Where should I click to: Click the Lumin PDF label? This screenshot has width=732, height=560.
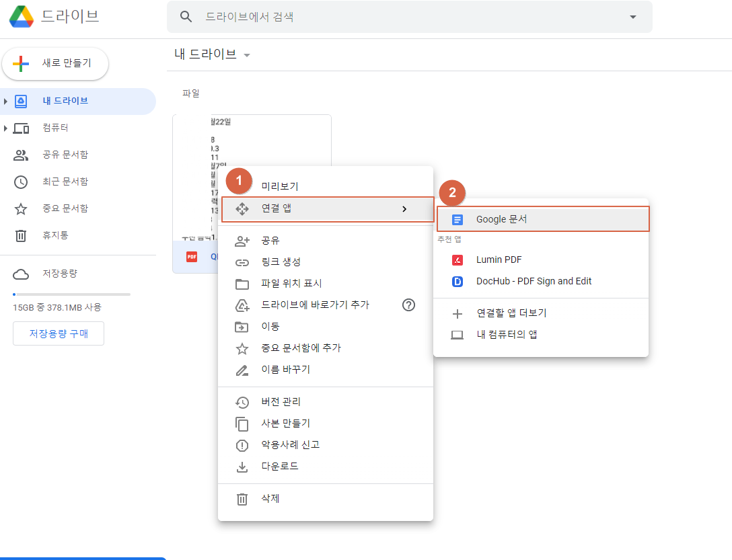(499, 260)
